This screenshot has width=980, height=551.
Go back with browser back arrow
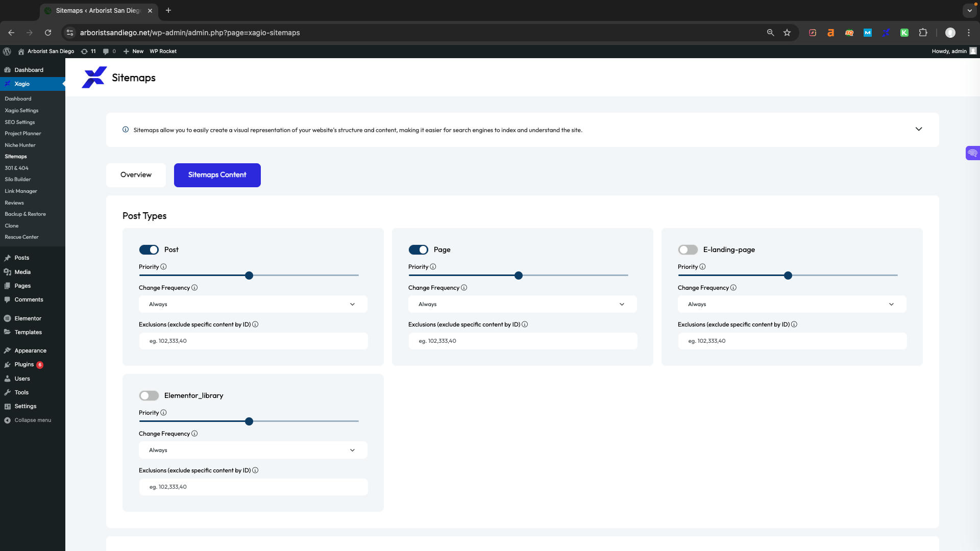coord(11,33)
